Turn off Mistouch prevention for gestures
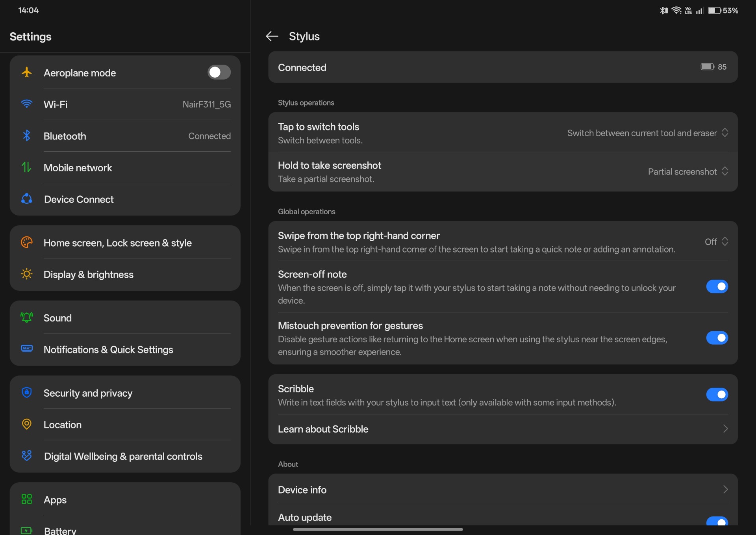 click(717, 338)
